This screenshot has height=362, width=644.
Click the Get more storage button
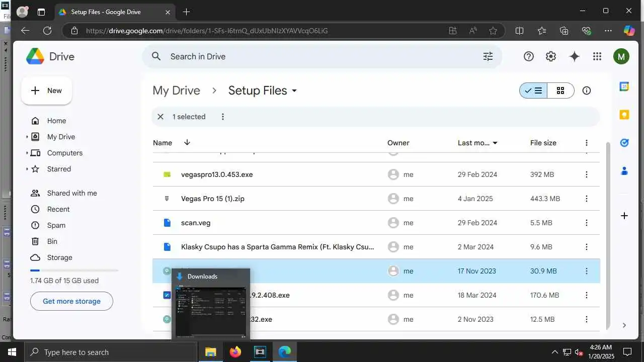[x=71, y=301]
